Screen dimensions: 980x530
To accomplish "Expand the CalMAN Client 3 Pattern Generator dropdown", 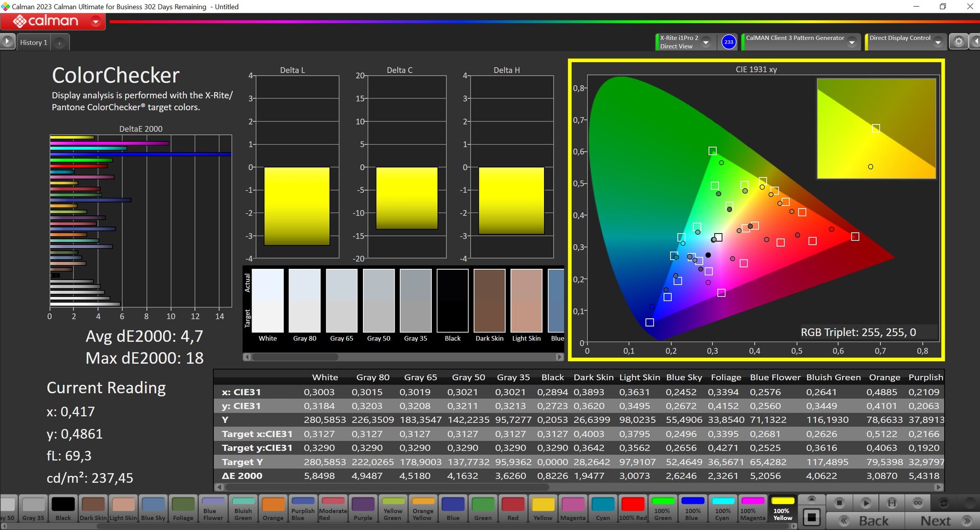I will [x=851, y=42].
